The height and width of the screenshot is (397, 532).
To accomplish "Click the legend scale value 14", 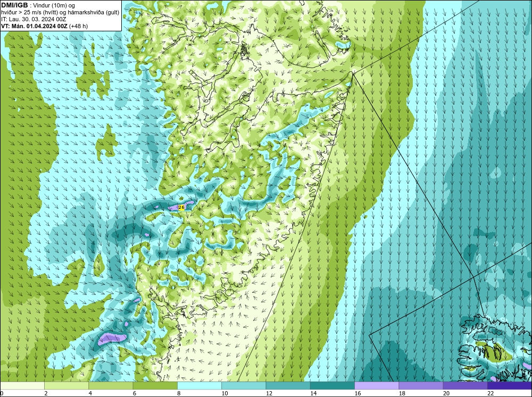I will pyautogui.click(x=313, y=393).
